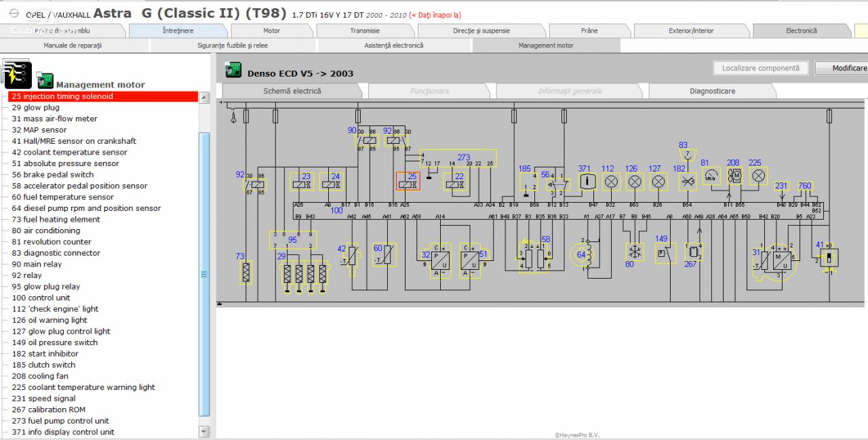868x440 pixels.
Task: Click info display control unit symbol 371
Action: click(587, 181)
